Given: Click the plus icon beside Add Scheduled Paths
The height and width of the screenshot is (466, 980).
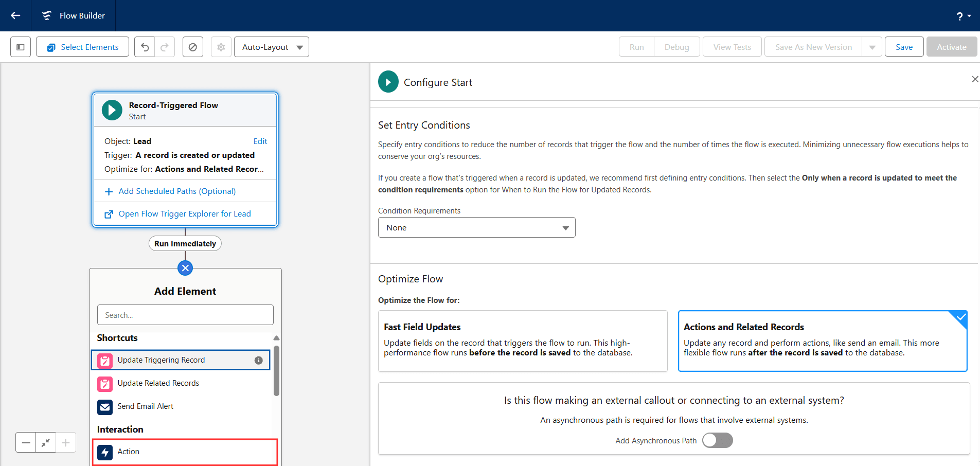Looking at the screenshot, I should coord(109,191).
